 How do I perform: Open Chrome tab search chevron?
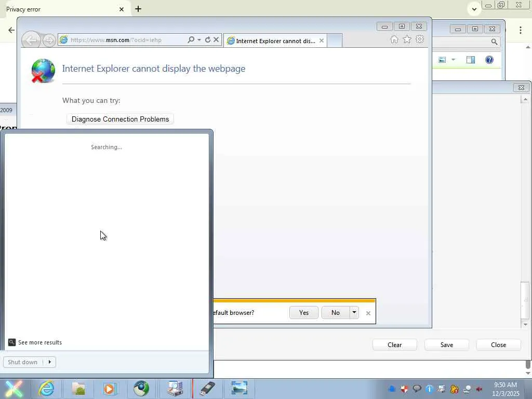474,9
